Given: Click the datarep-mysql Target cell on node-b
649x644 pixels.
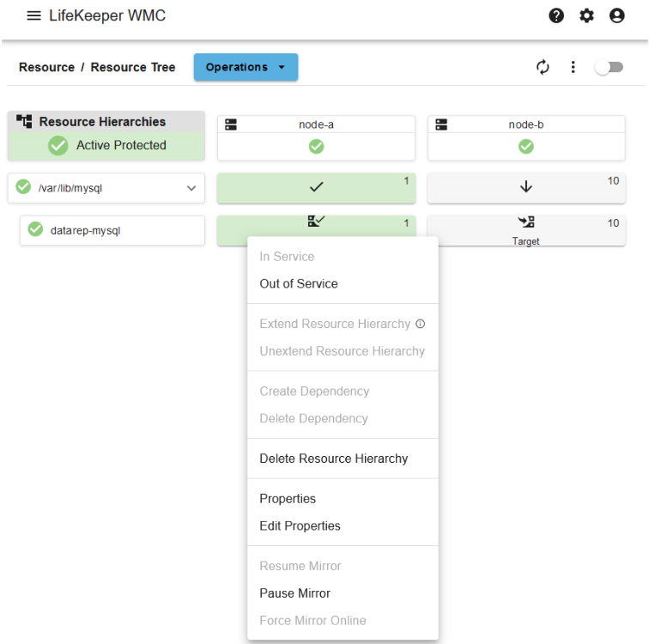Looking at the screenshot, I should tap(526, 230).
